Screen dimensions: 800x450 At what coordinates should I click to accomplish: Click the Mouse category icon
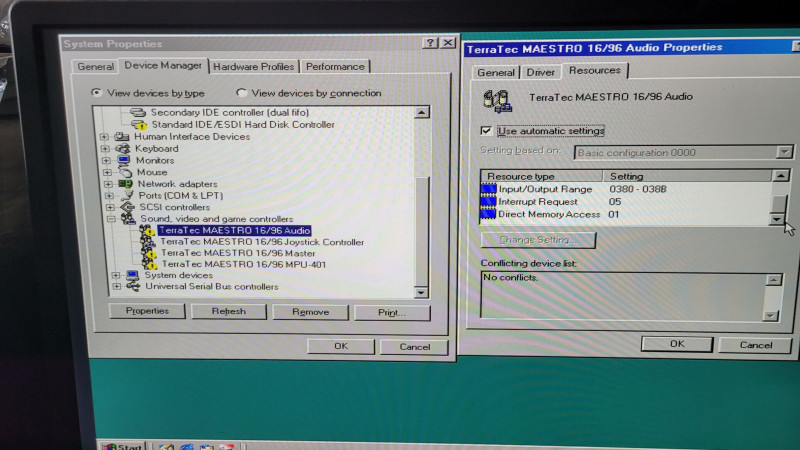tap(125, 172)
